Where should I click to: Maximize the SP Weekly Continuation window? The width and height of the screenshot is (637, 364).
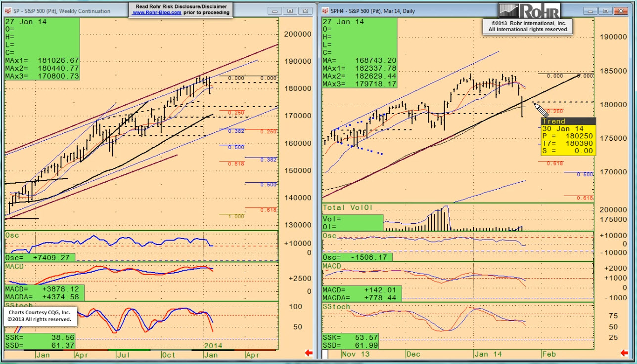[x=290, y=11]
